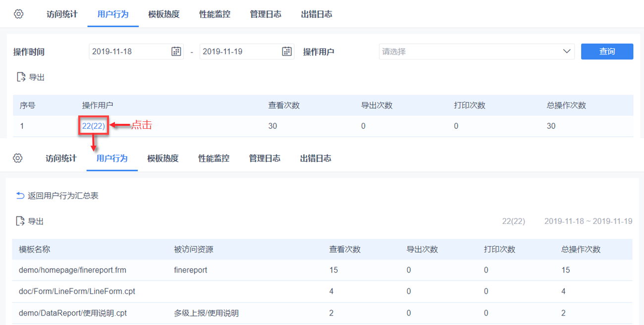The width and height of the screenshot is (644, 325).
Task: Click the end date field 2019-11-19
Action: [240, 51]
